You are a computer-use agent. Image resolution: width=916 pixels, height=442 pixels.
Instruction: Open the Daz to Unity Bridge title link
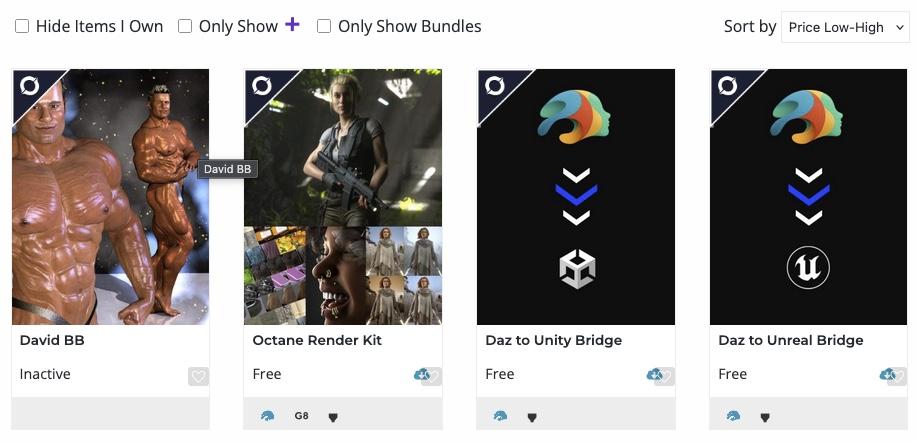coord(554,340)
